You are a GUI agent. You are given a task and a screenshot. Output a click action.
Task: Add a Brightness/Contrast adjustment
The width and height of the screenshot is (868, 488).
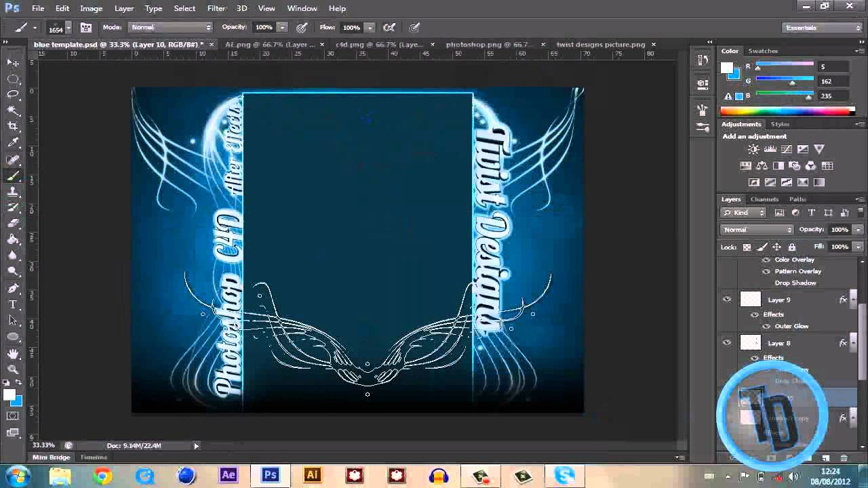753,149
